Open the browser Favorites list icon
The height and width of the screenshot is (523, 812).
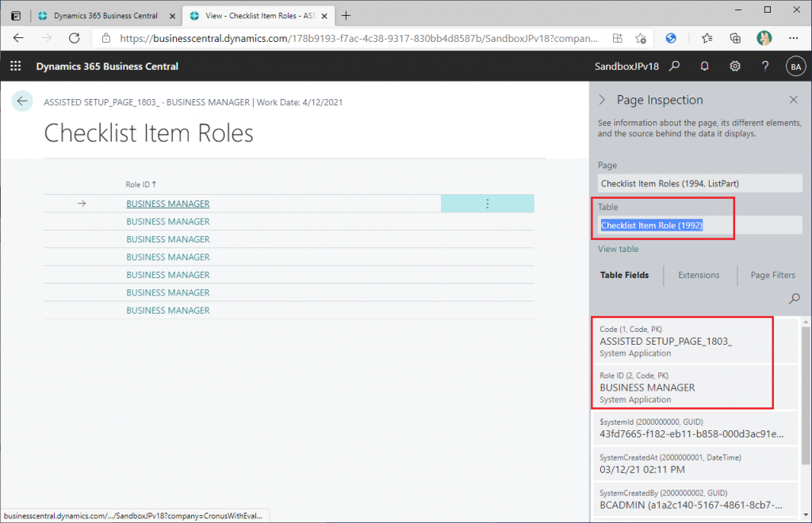click(x=707, y=38)
